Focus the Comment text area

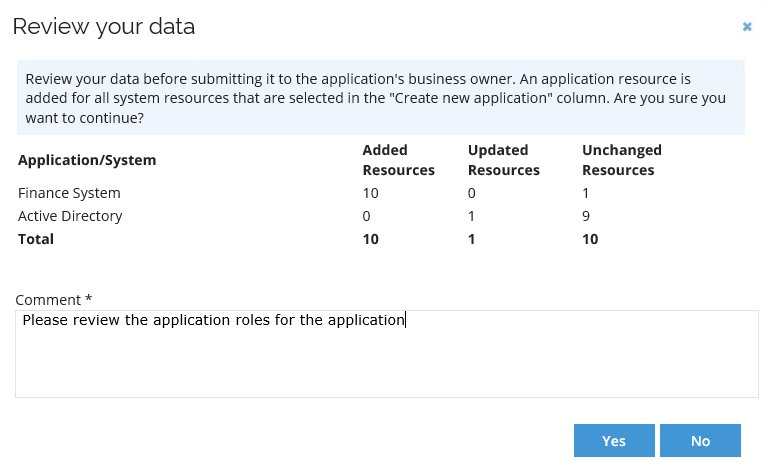pos(386,354)
